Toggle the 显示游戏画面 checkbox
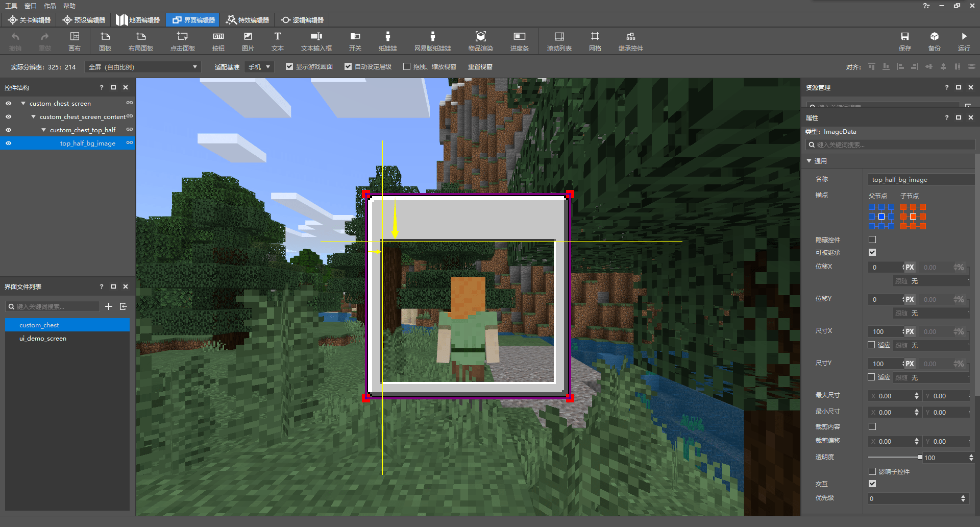The height and width of the screenshot is (527, 980). pyautogui.click(x=289, y=66)
